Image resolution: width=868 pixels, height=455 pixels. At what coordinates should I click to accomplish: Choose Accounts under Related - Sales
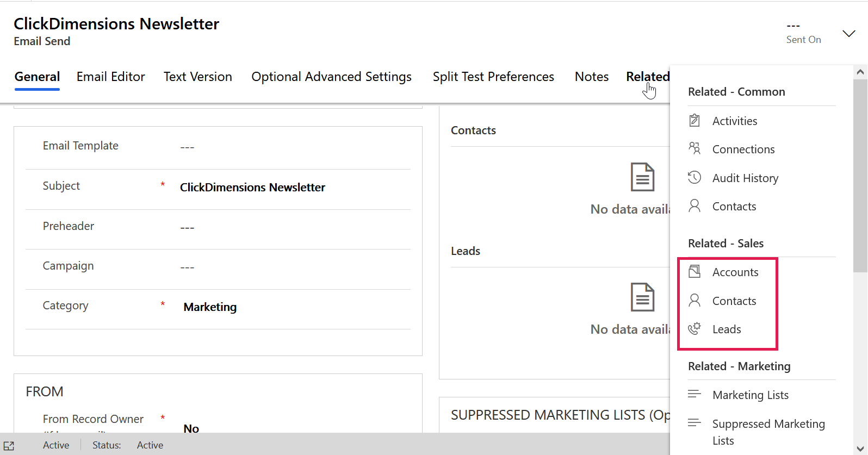pos(735,272)
